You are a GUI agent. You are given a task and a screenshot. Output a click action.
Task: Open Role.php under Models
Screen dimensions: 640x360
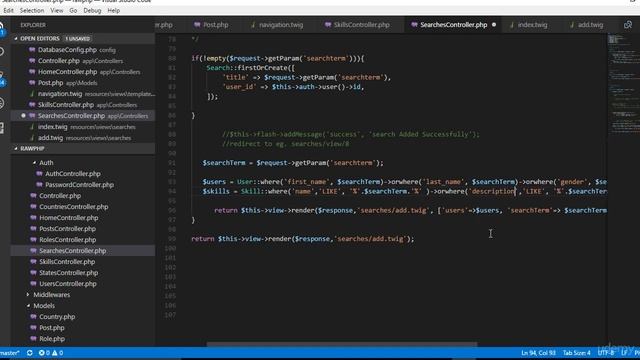tap(82, 339)
